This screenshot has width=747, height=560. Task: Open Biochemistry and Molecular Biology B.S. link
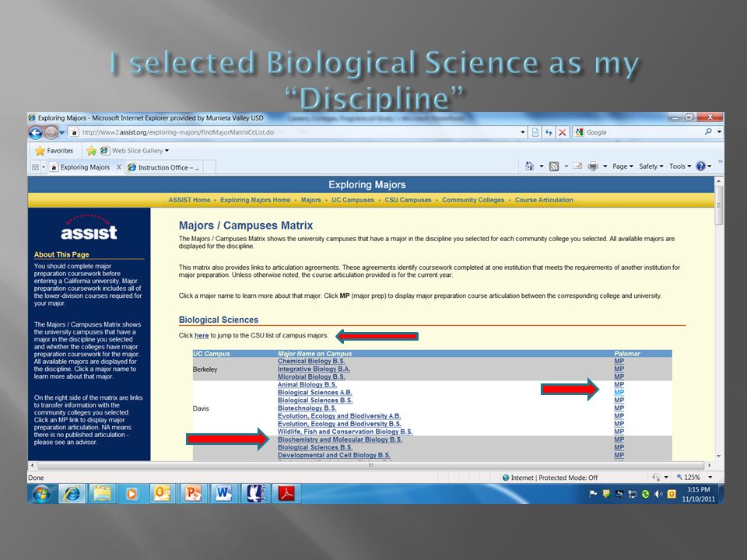click(340, 439)
